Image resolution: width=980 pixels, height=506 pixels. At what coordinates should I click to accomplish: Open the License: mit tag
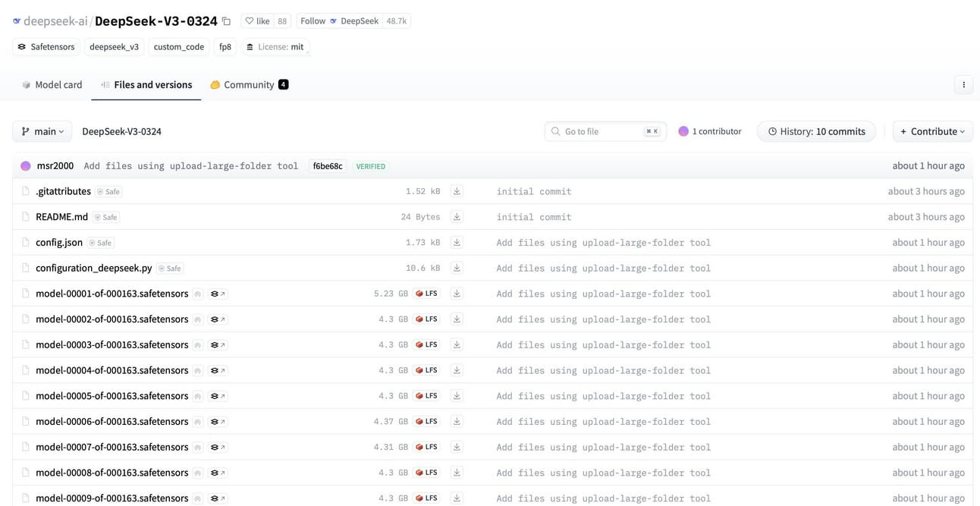275,47
